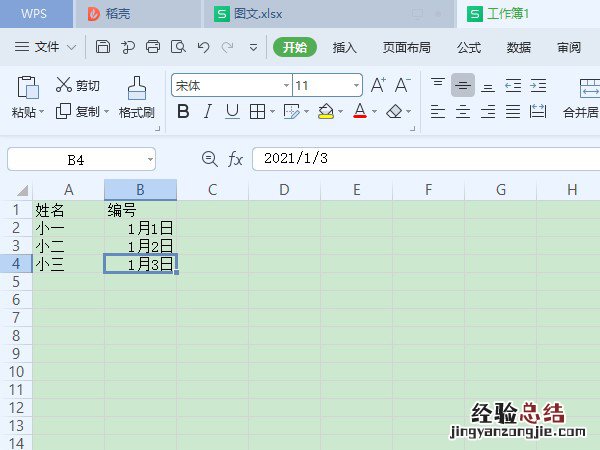
Task: Open the 公式 (Formulas) ribbon tab
Action: (x=468, y=47)
